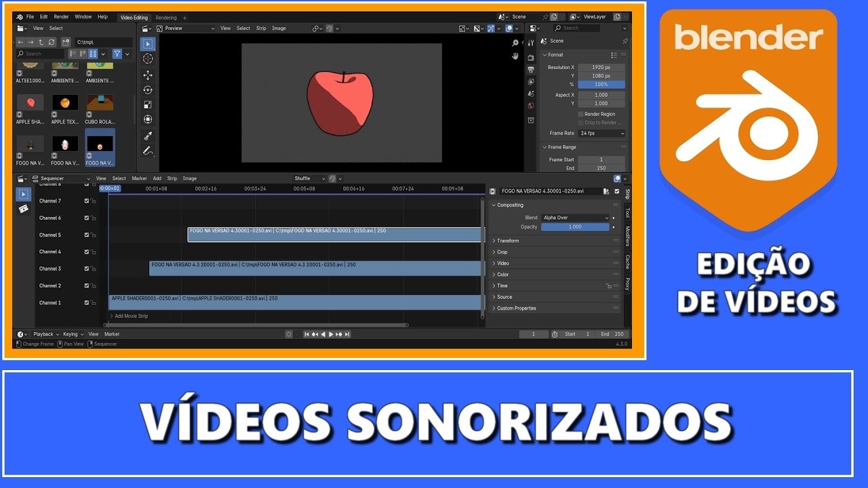
Task: Select the APPLE SHADER0001-0250.avi strip
Action: [x=295, y=302]
